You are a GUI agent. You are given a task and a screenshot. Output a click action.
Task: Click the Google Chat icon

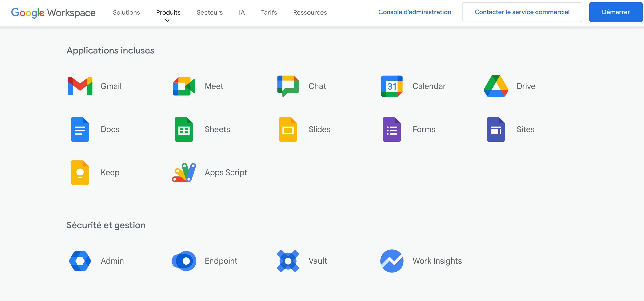pyautogui.click(x=288, y=86)
